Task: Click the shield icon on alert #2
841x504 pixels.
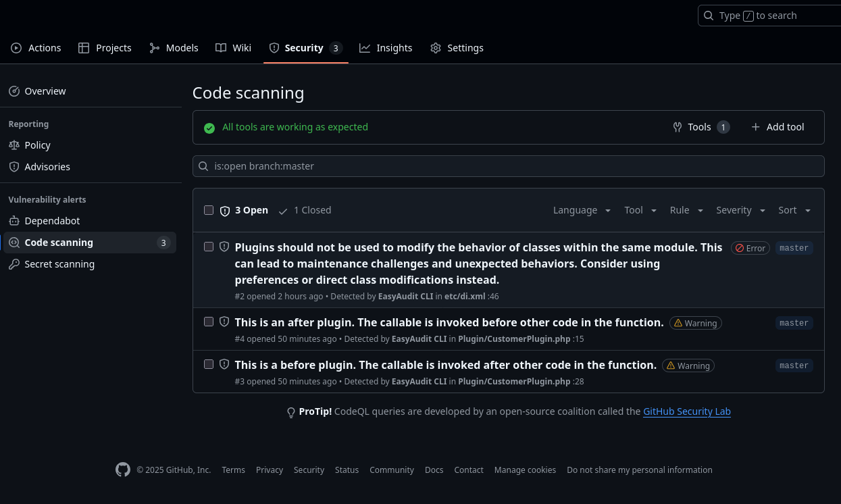Action: [224, 247]
